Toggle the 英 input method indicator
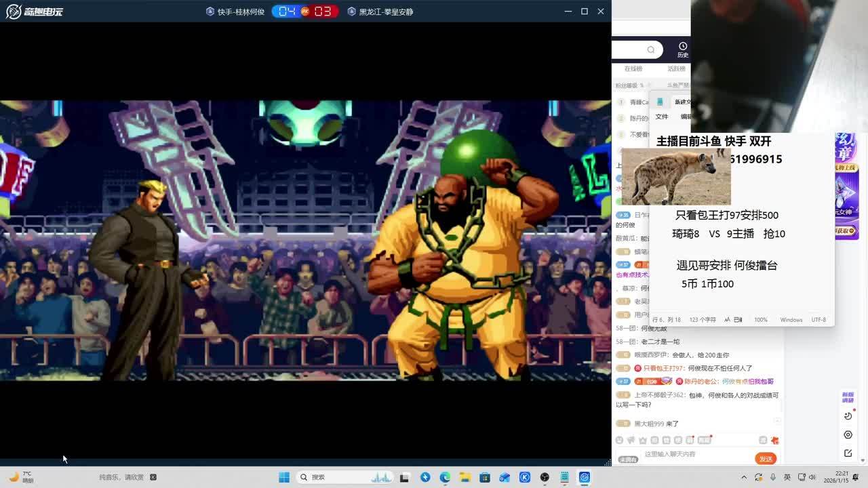This screenshot has height=488, width=868. point(787,477)
